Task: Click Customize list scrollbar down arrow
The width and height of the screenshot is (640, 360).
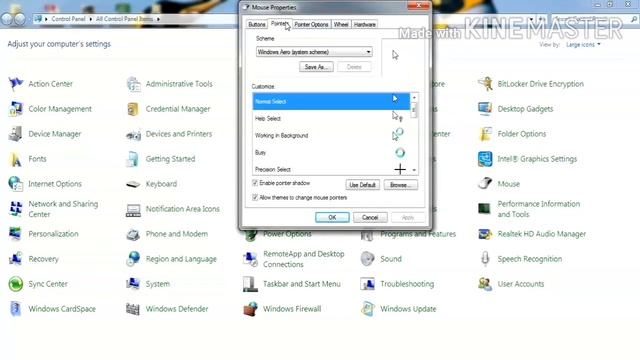Action: [x=414, y=170]
